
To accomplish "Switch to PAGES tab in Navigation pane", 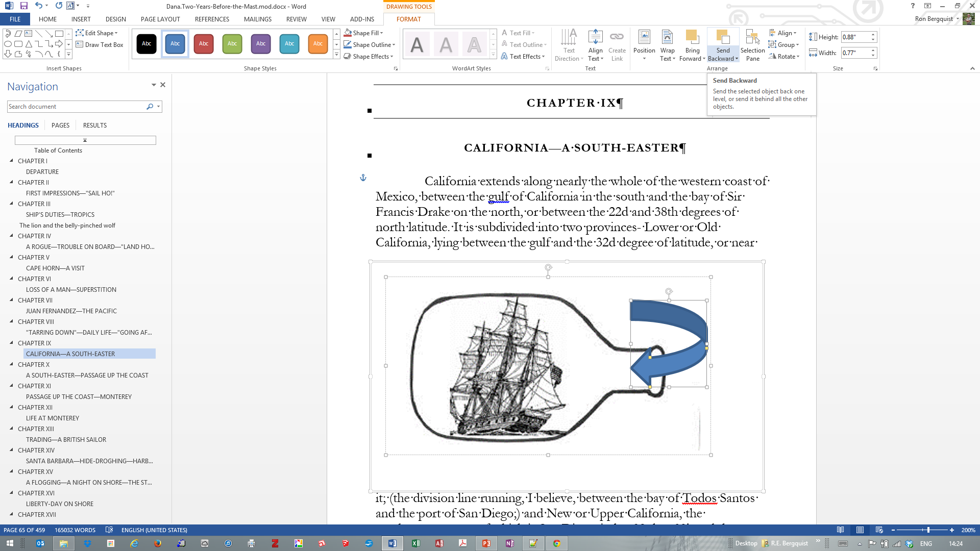I will coord(60,126).
